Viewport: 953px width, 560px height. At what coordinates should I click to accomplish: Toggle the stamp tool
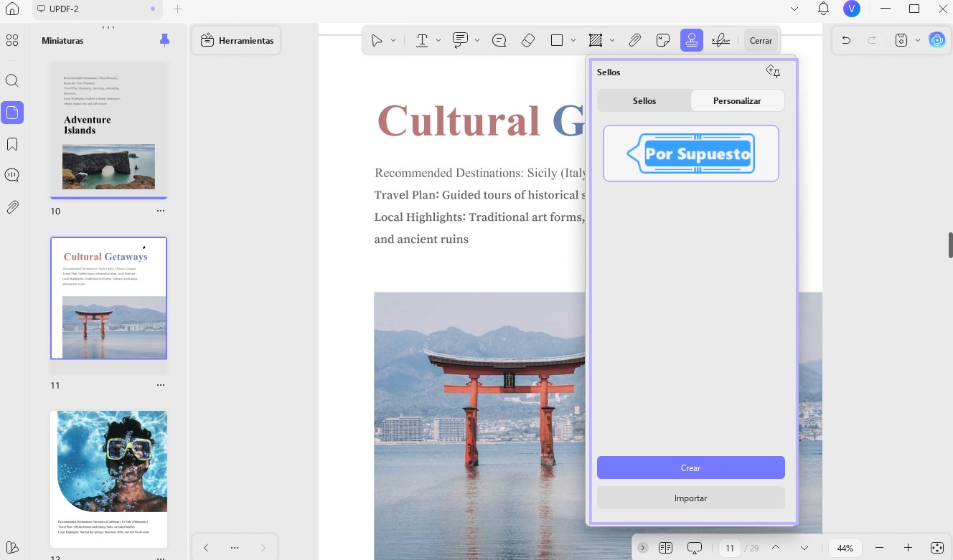(x=692, y=41)
